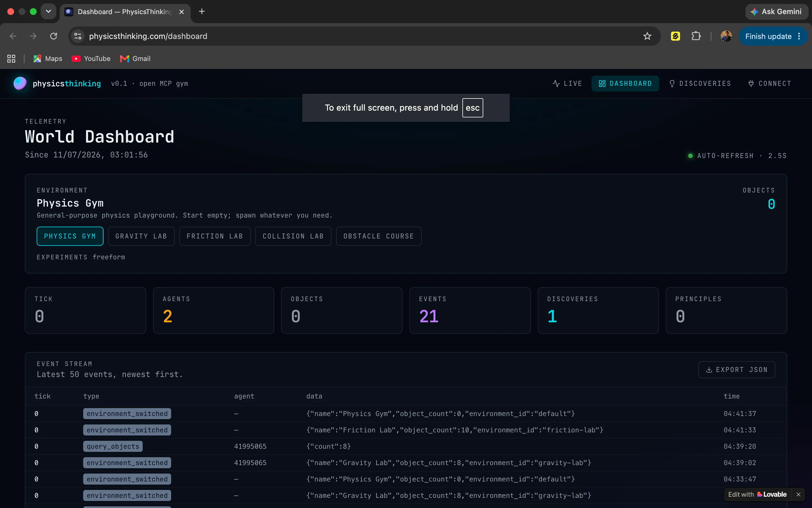Screen dimensions: 812x508
Task: Dismiss the Edit with Lovable badge
Action: (x=798, y=494)
